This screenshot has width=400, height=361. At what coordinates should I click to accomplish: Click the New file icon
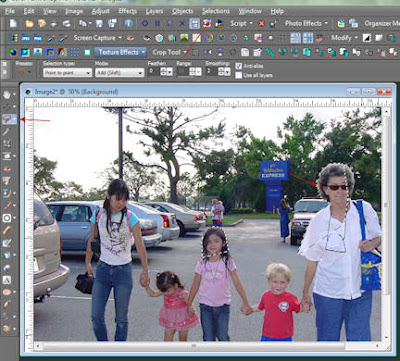(13, 23)
